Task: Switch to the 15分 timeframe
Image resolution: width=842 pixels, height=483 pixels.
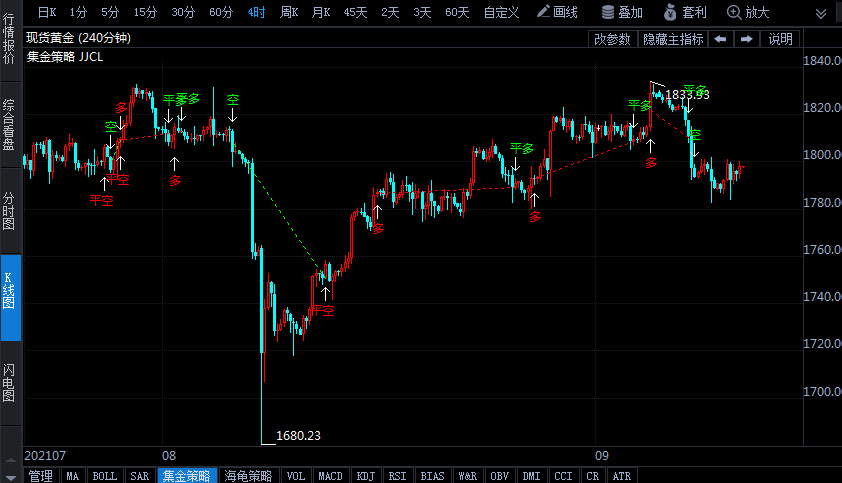Action: 145,12
